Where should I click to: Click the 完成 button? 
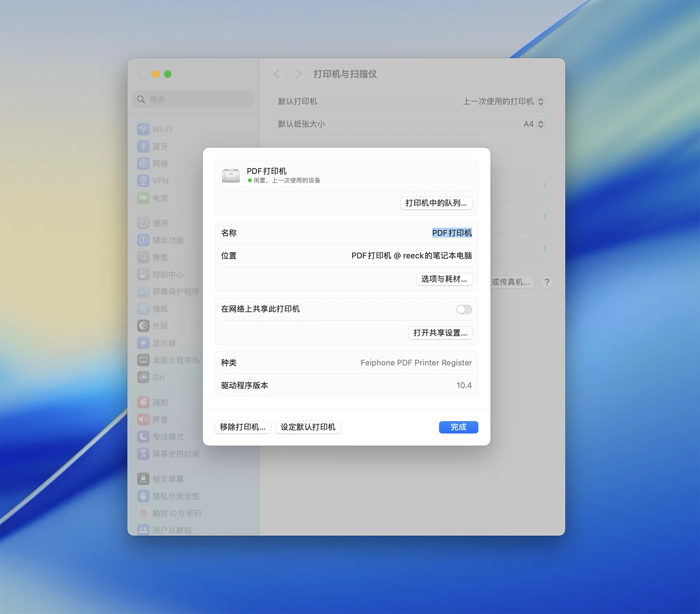pyautogui.click(x=458, y=427)
